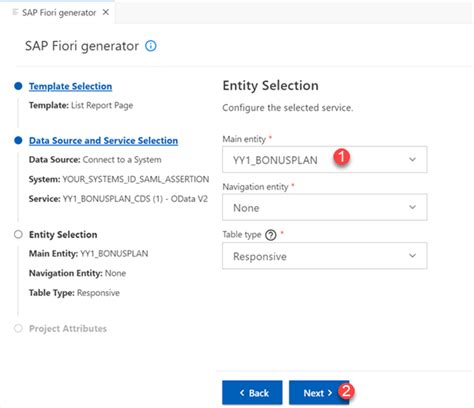Click the Service: YY1_BONUSPLAN_CDS OData V2 text
Image resolution: width=474 pixels, height=408 pixels.
click(118, 199)
